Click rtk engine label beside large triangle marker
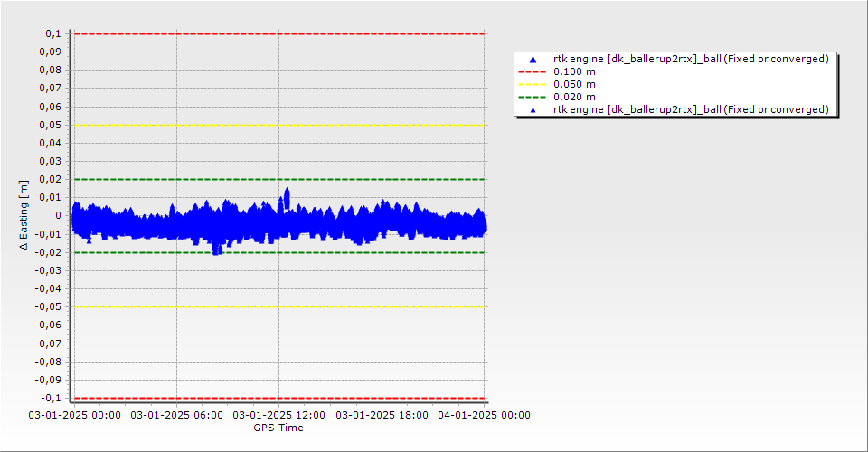Screen dimensions: 868x452 click(691, 59)
